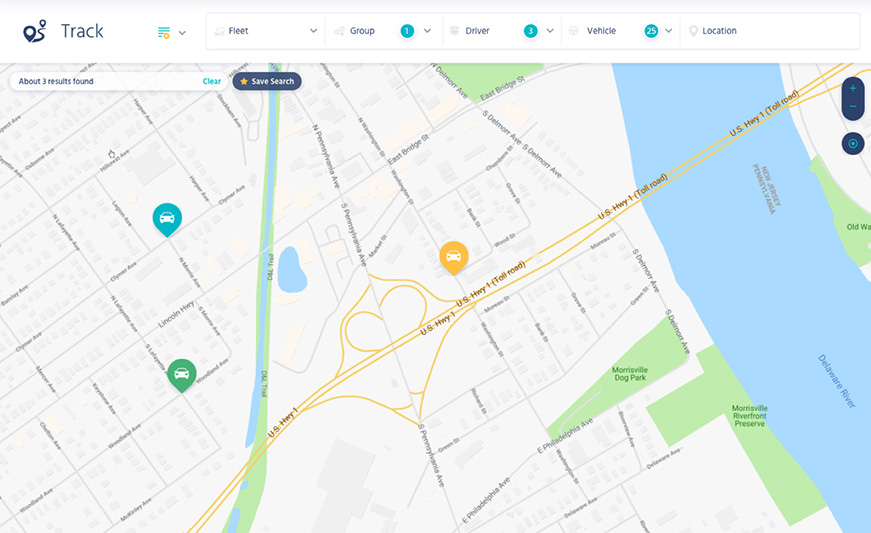Zoom out with the minus button
871x533 pixels.
coord(853,107)
